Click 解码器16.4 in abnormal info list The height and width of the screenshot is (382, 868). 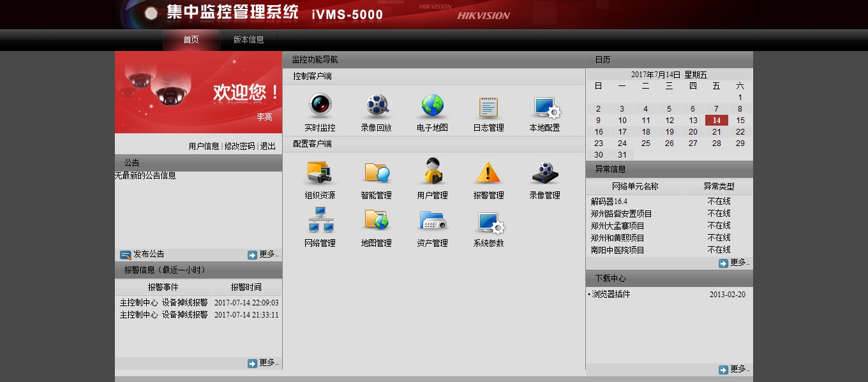click(x=609, y=202)
